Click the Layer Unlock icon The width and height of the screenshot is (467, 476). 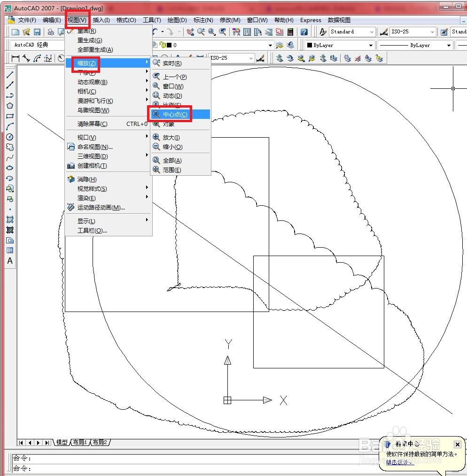(379, 58)
